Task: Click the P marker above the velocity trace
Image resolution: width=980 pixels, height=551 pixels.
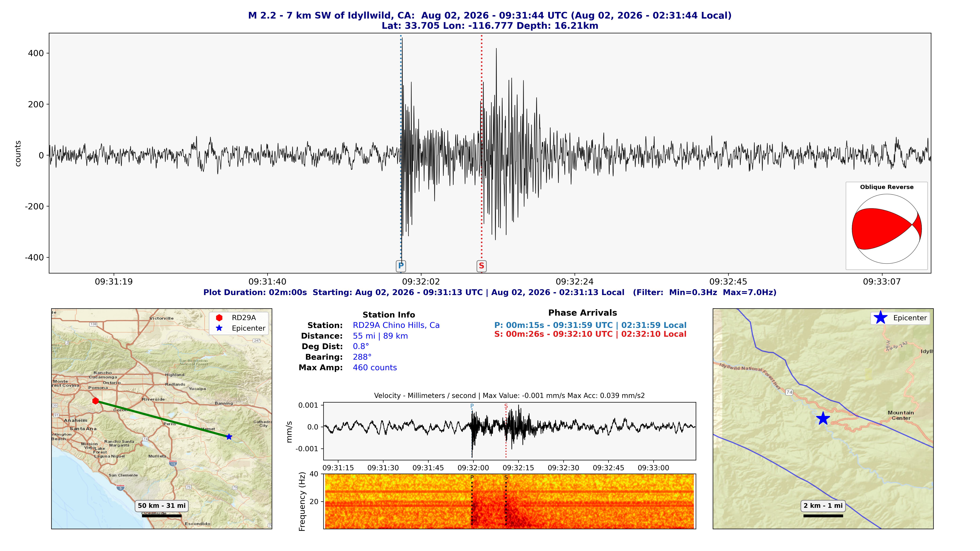Action: pyautogui.click(x=472, y=406)
